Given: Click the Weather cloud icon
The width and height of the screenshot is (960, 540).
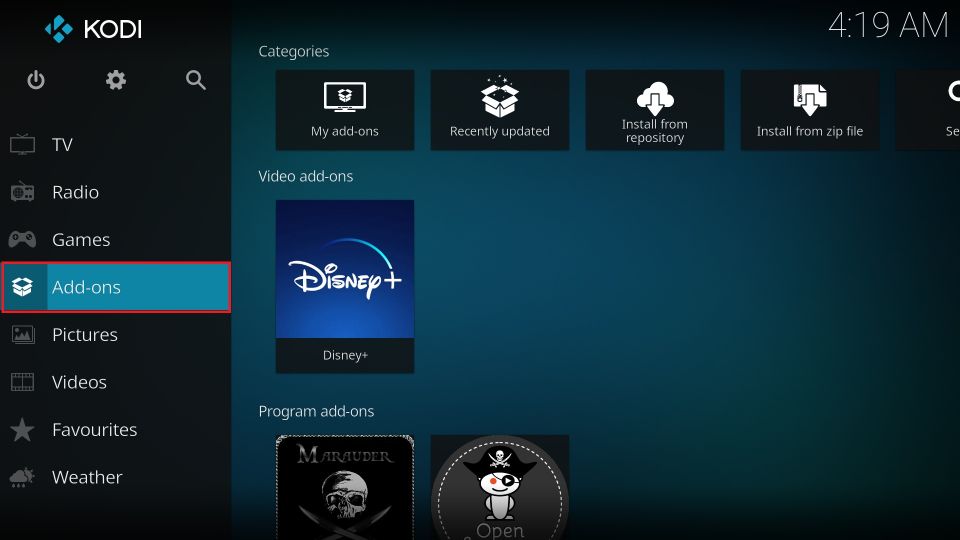Looking at the screenshot, I should point(22,477).
